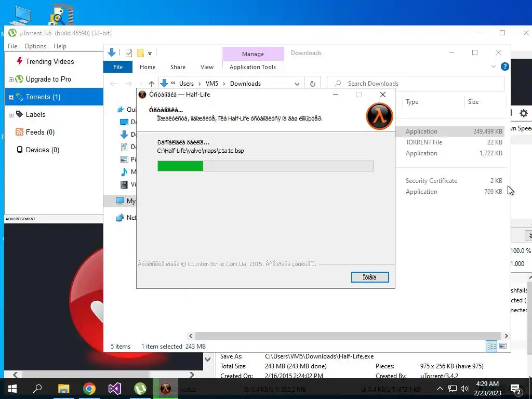Go up one folder level in Explorer
Screen dimensions: 532x399
tap(152, 84)
